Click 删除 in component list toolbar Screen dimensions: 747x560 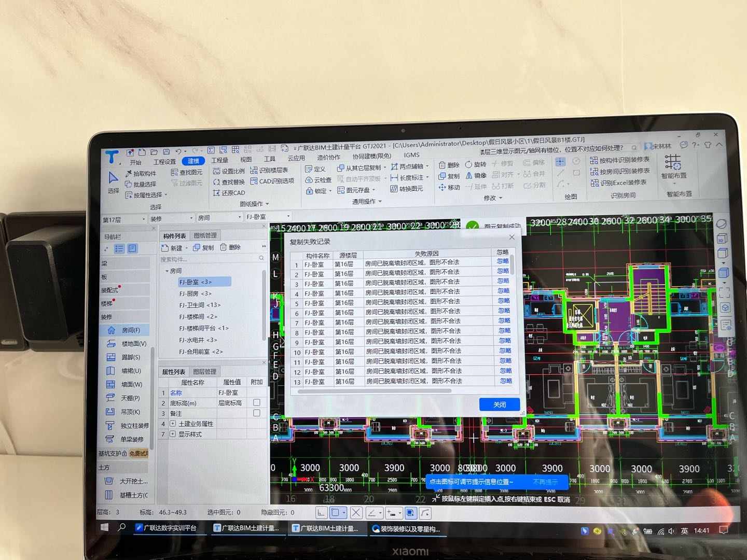[230, 247]
